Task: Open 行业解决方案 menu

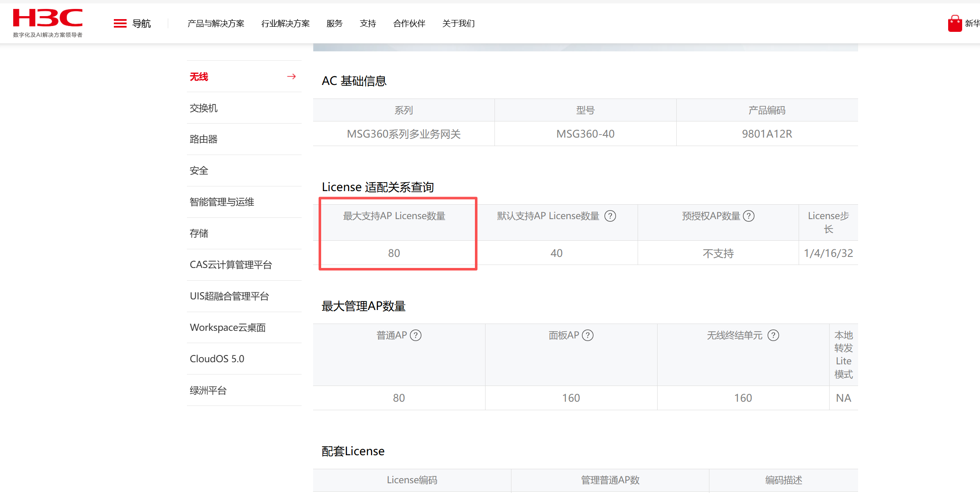Action: click(285, 24)
